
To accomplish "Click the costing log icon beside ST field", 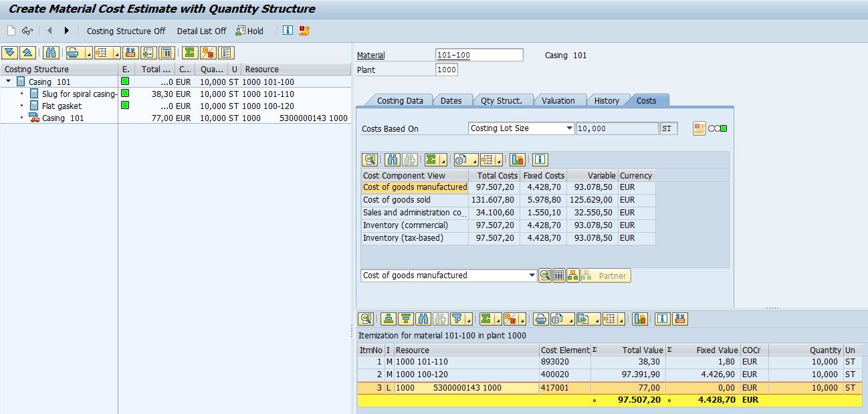I will pos(699,128).
